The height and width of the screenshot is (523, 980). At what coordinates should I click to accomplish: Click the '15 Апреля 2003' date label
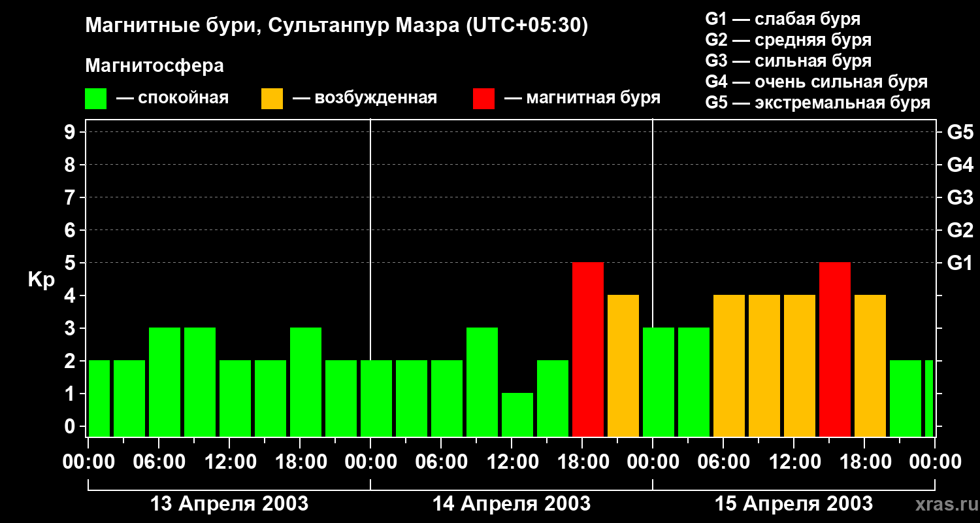click(794, 503)
